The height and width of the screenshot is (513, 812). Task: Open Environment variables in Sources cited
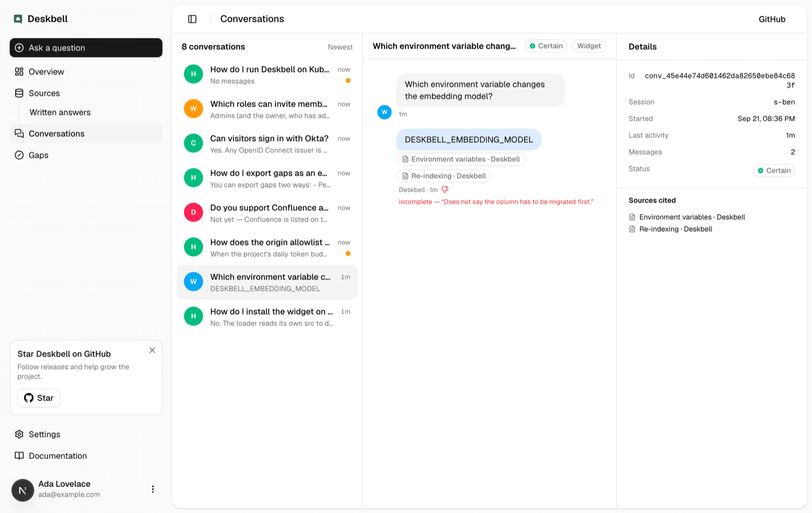point(687,217)
